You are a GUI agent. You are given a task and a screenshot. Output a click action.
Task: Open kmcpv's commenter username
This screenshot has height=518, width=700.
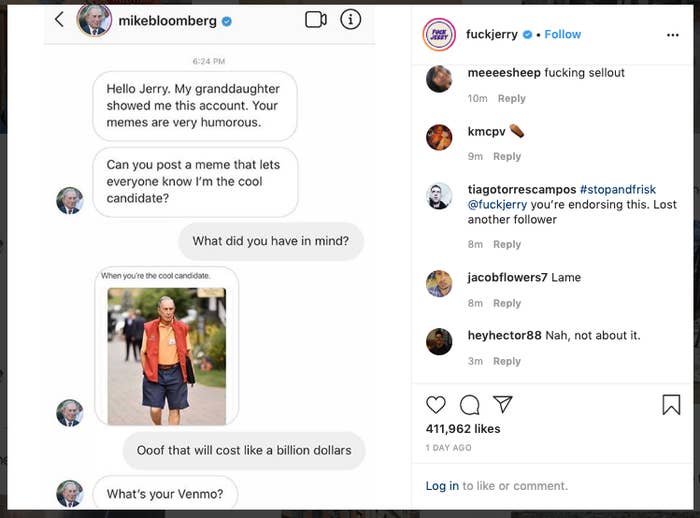[484, 131]
